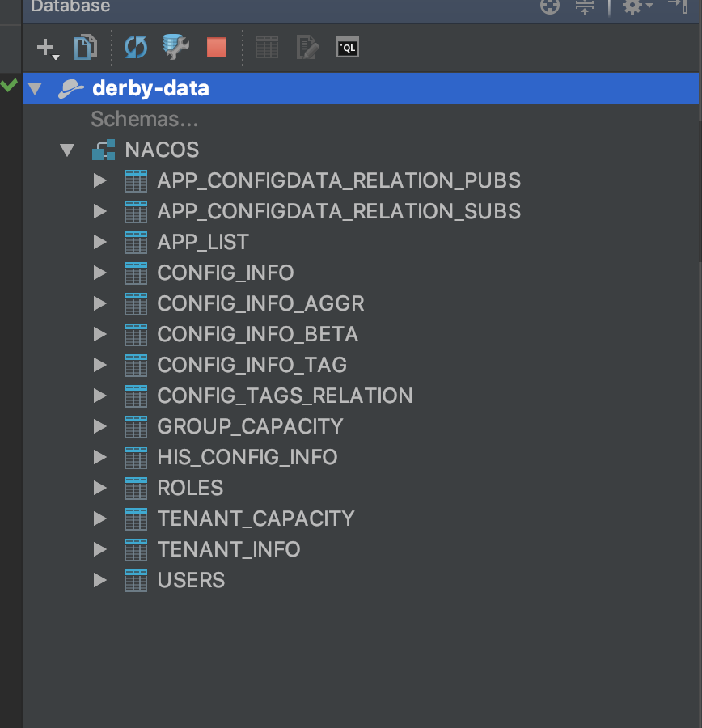Select the CONFIG_INFO table name

coord(226,273)
